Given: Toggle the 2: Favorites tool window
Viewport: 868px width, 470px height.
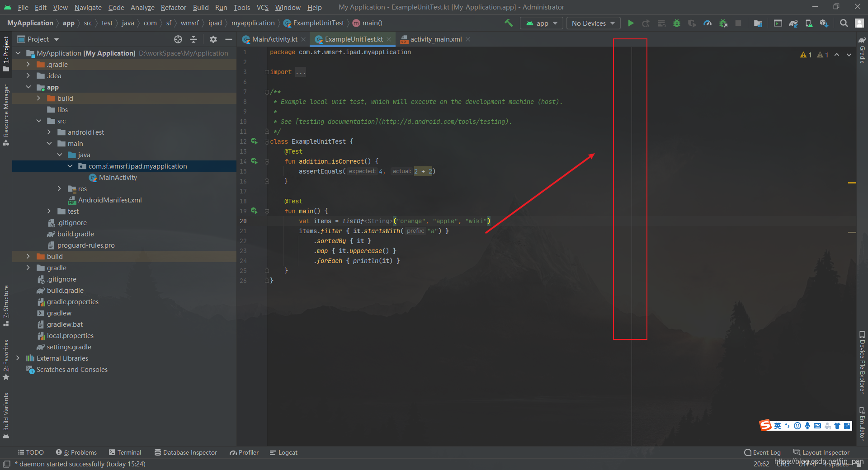Looking at the screenshot, I should pos(6,360).
